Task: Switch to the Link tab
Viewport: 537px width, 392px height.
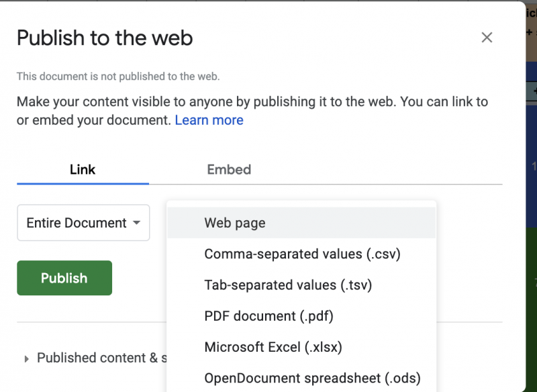Action: click(83, 170)
